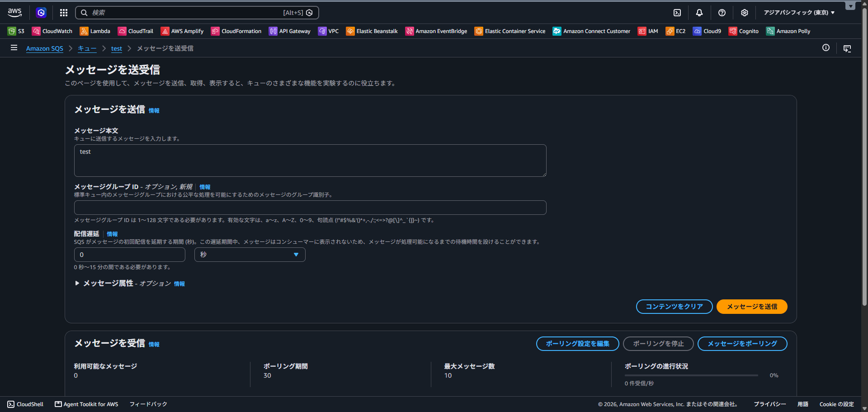Screen dimensions: 868x412
Task: Click Edit polling settings button
Action: tap(578, 344)
